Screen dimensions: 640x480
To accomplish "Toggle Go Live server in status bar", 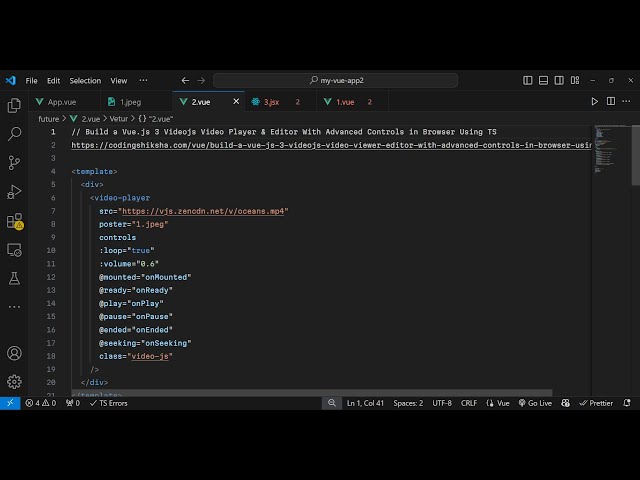I will pos(535,403).
